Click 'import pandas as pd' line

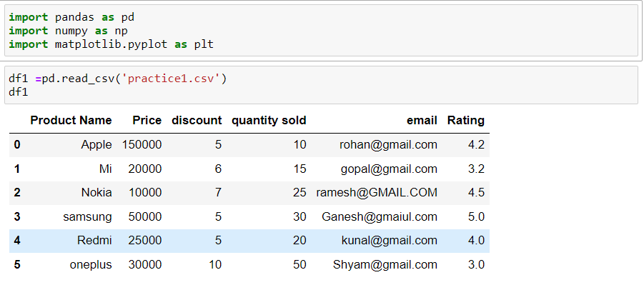(71, 18)
